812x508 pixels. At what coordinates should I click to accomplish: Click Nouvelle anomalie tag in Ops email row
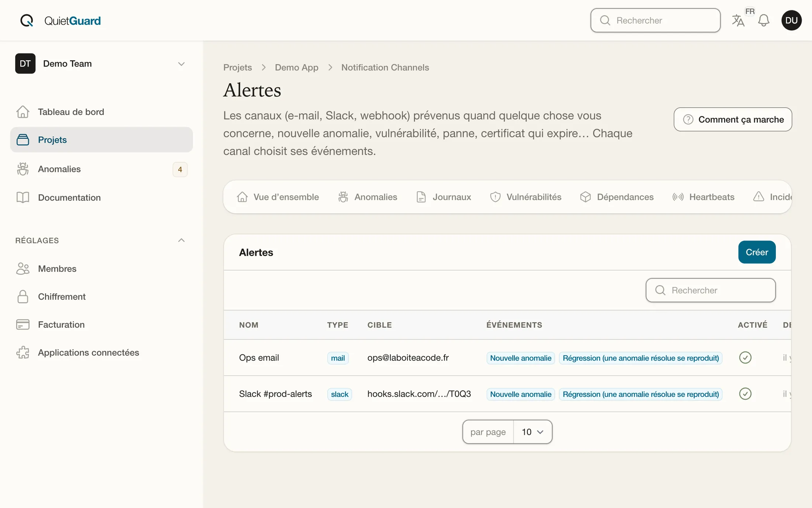click(520, 358)
